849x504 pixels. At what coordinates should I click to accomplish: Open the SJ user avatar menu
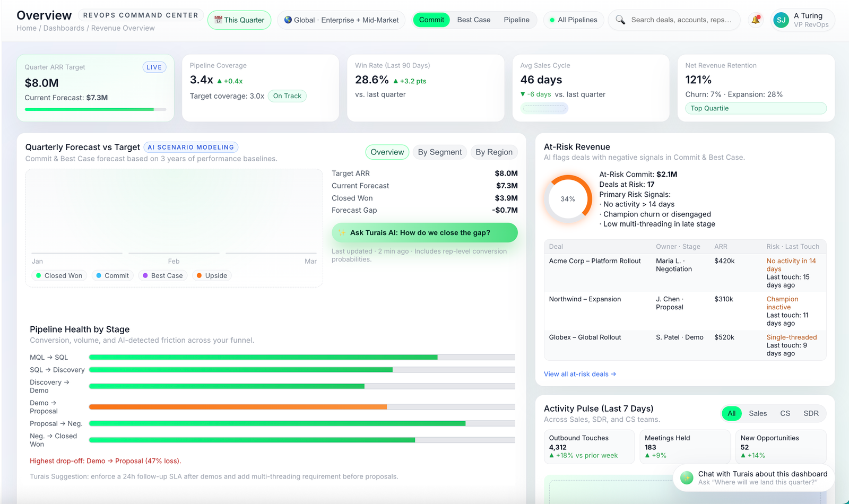(781, 20)
